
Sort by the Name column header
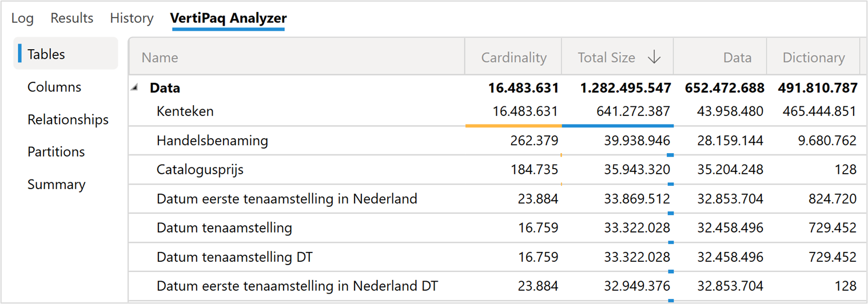tap(160, 57)
